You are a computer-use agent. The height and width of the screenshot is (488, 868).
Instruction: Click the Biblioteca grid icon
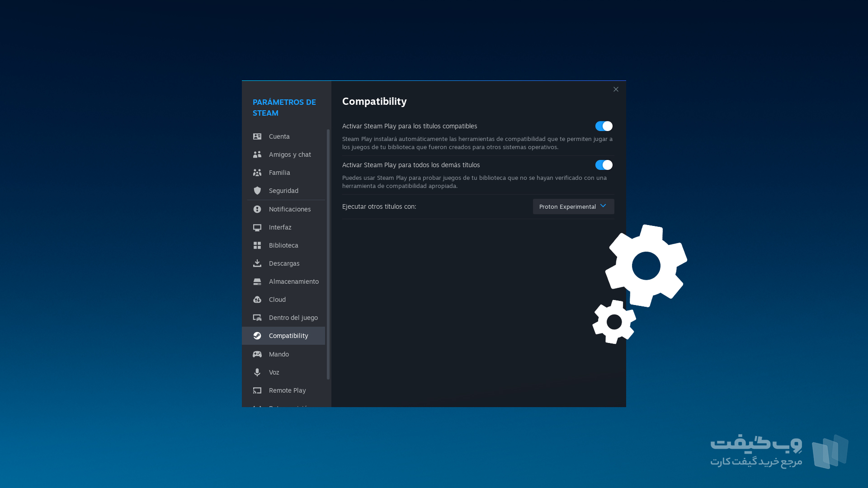(x=257, y=245)
